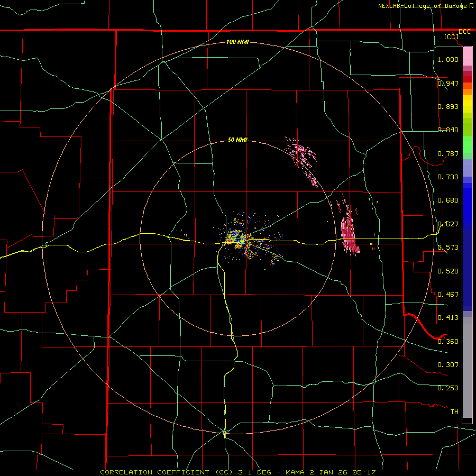Select the 0.573 legend value
Screen dimensions: 476x476
tap(448, 248)
